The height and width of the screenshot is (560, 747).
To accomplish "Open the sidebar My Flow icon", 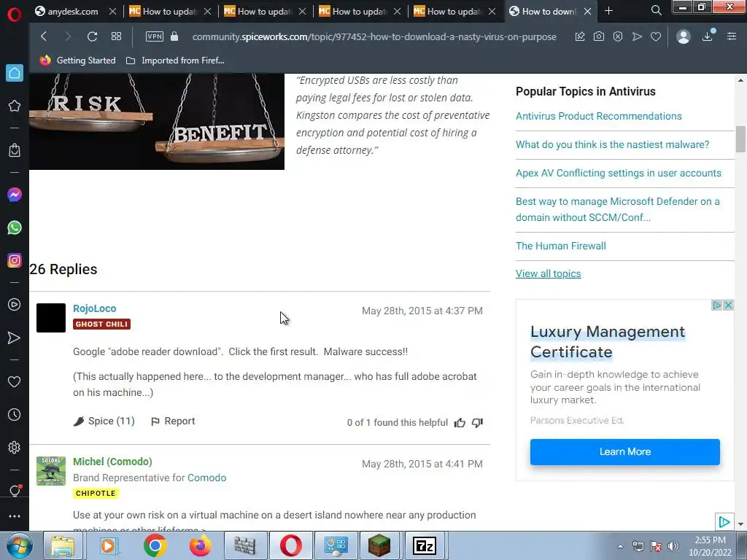I will click(15, 338).
